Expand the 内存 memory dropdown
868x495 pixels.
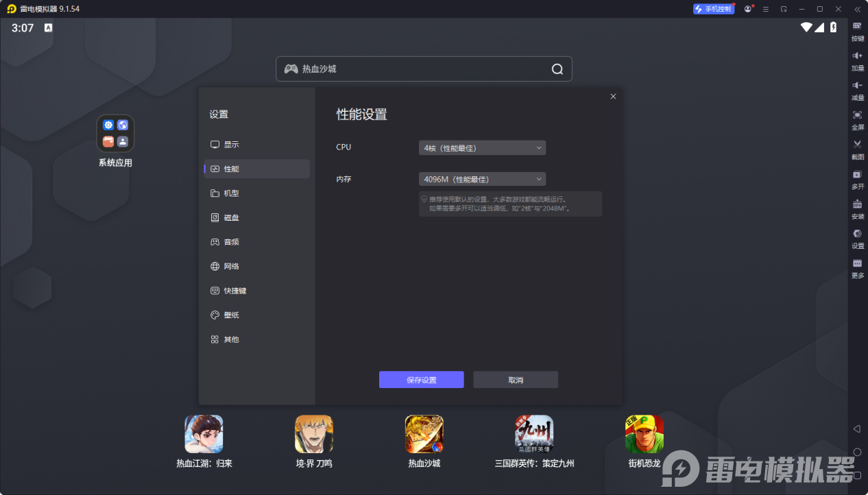pyautogui.click(x=482, y=179)
